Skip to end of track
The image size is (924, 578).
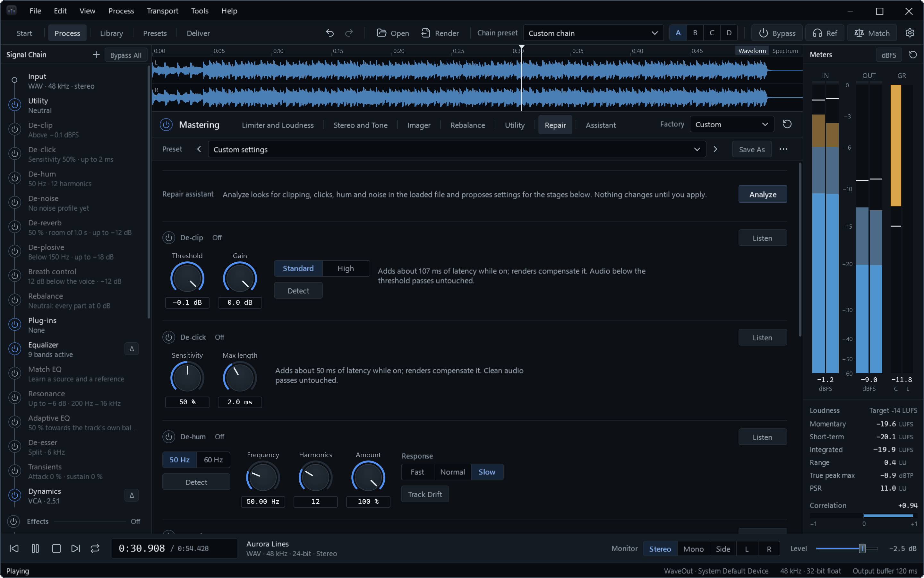[76, 548]
